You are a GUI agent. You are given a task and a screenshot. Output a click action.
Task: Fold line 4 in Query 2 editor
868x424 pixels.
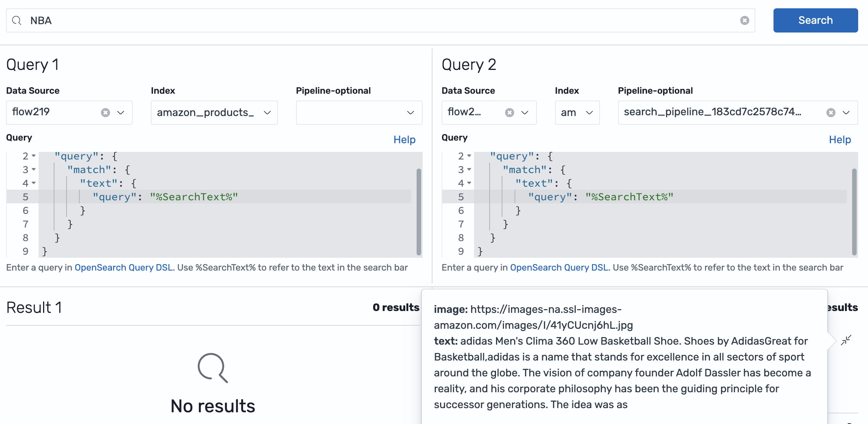pyautogui.click(x=469, y=183)
